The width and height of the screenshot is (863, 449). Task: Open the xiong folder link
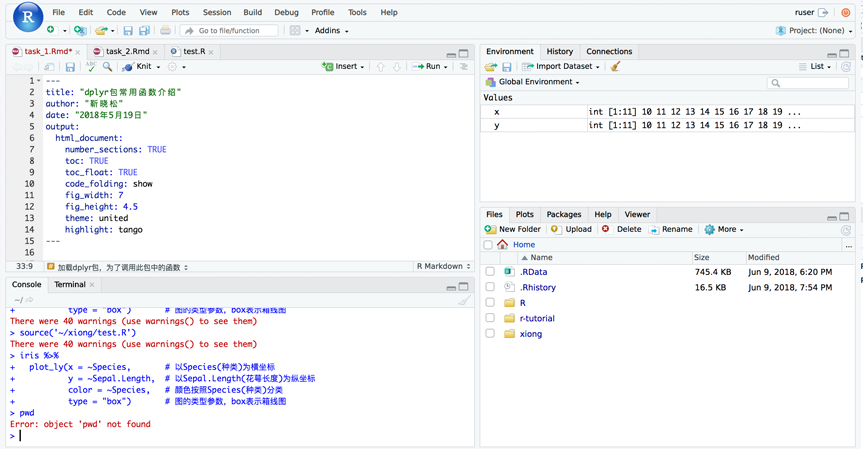pyautogui.click(x=531, y=333)
